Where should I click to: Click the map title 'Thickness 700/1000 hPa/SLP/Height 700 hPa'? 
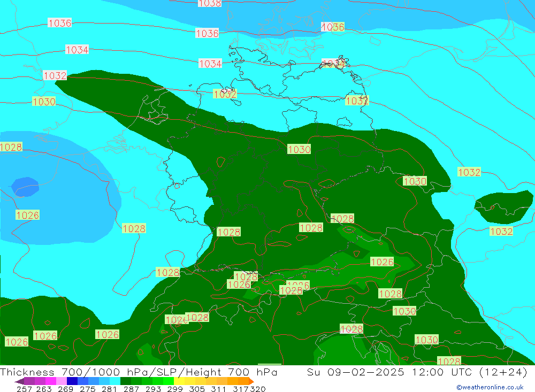(139, 372)
